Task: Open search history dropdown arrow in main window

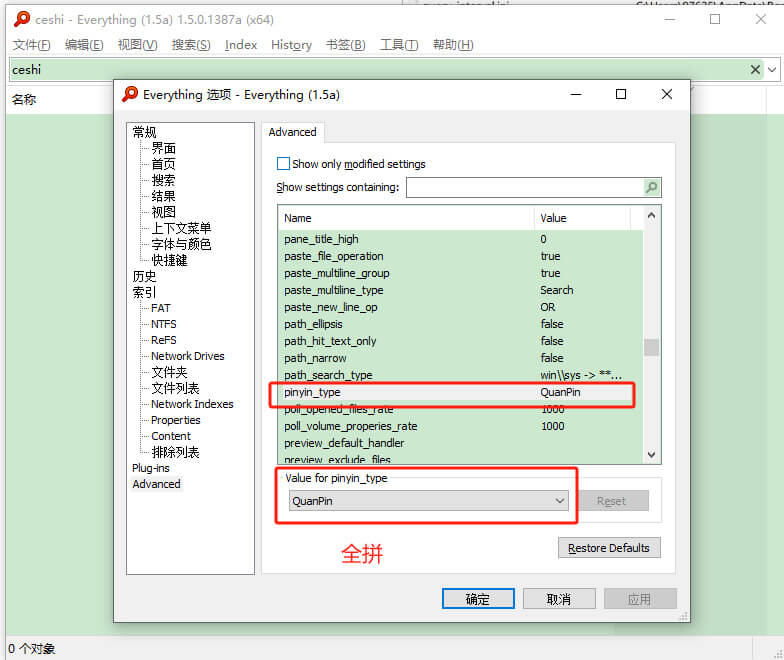Action: (772, 70)
